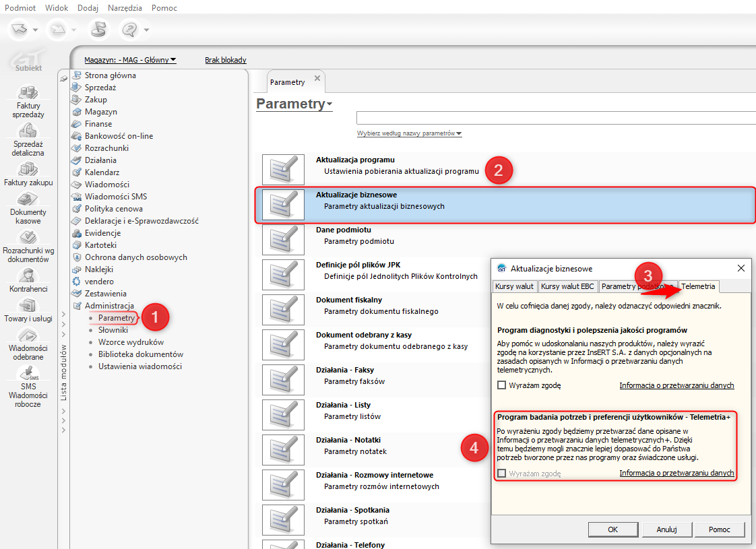Open Faktury zakupu shortcut icon
The height and width of the screenshot is (549, 756).
28,169
